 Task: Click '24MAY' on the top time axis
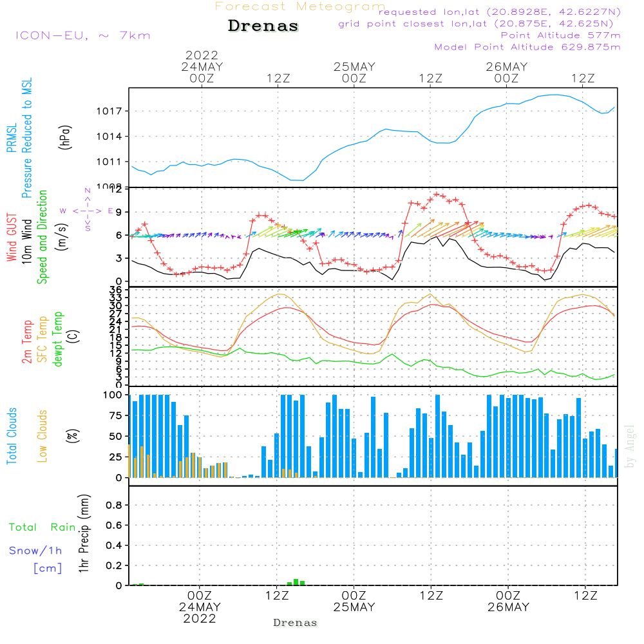(x=202, y=66)
